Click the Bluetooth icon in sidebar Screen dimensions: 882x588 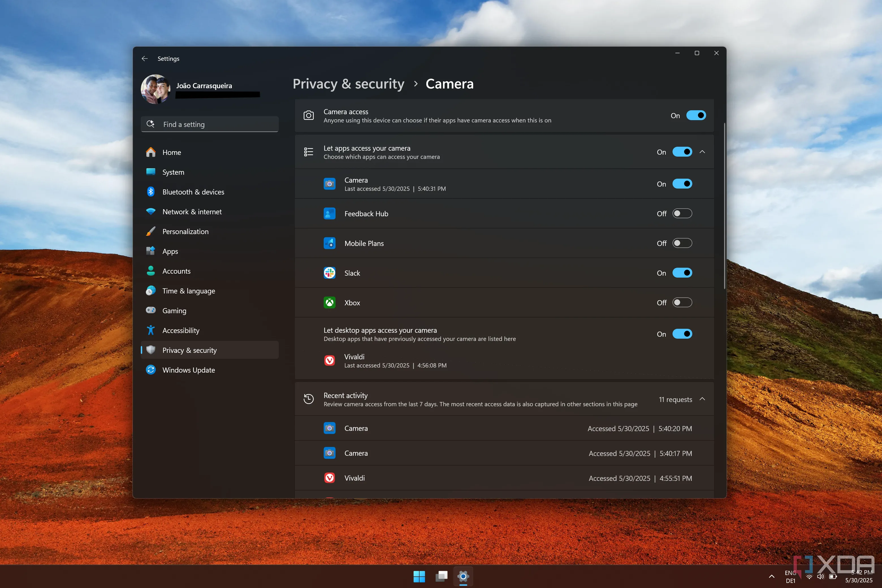tap(151, 192)
